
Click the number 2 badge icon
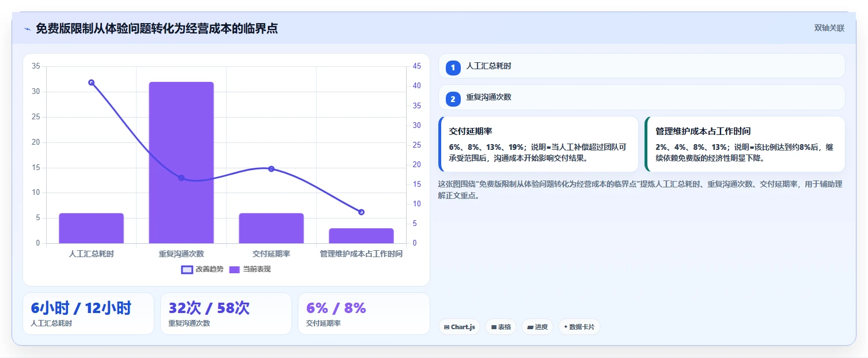pos(453,99)
